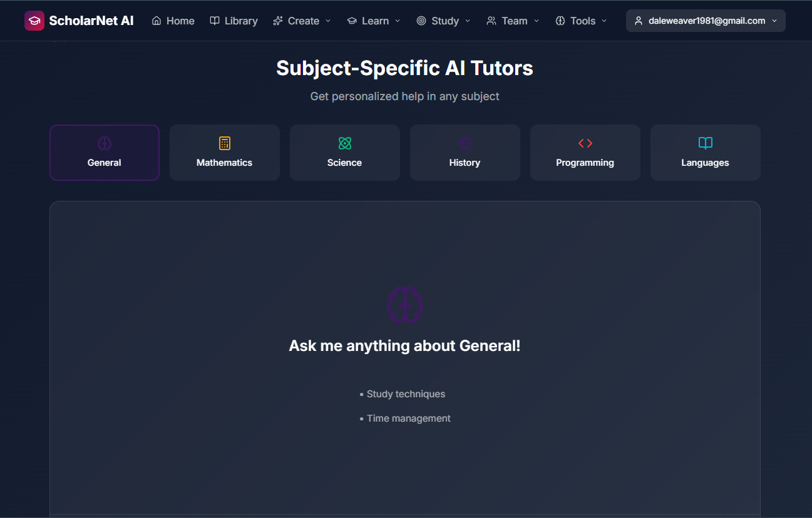This screenshot has width=812, height=518.
Task: Open the Study dropdown
Action: point(443,20)
